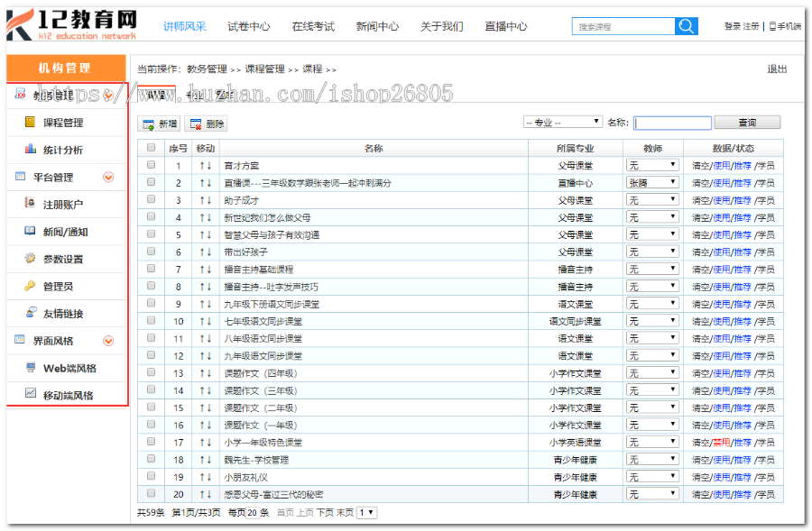The image size is (812, 531).
Task: Click the 管理员 key icon
Action: pos(28,286)
